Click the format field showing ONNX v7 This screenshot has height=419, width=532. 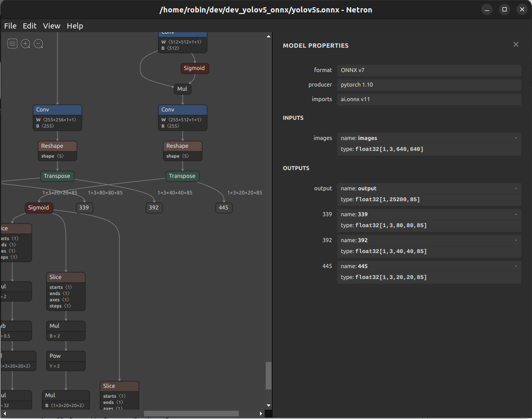[x=429, y=71]
